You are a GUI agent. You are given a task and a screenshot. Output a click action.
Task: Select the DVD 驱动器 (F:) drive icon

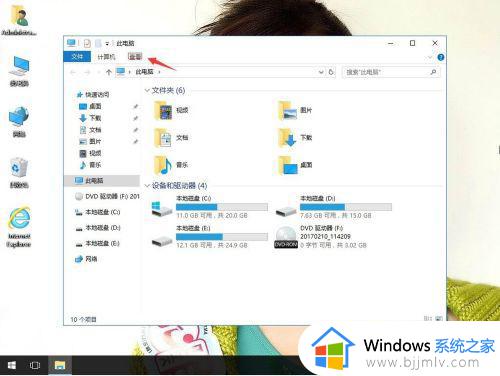click(x=286, y=237)
